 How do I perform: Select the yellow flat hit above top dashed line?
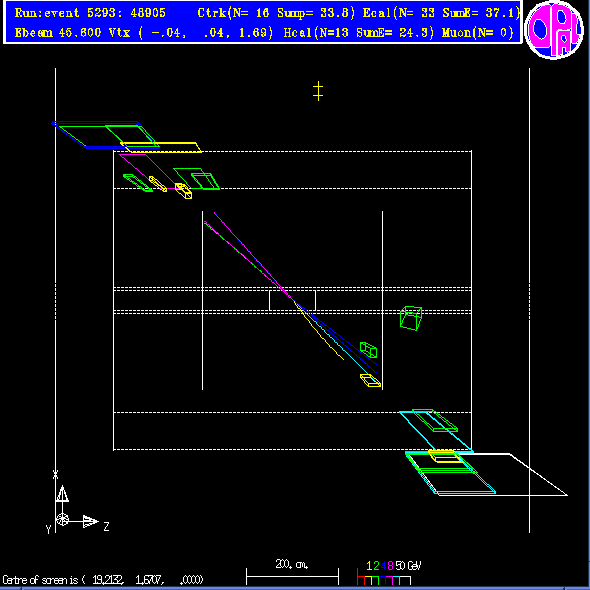[x=161, y=147]
